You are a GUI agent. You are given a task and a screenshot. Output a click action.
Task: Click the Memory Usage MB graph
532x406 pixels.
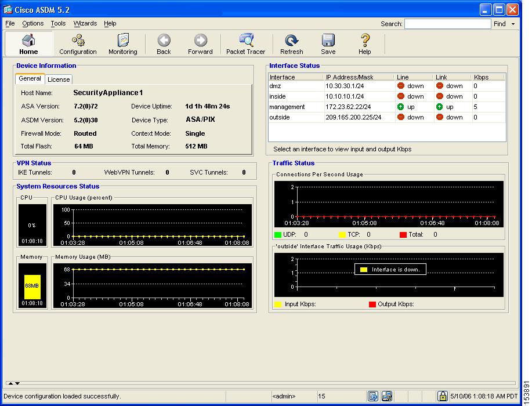[x=153, y=285]
